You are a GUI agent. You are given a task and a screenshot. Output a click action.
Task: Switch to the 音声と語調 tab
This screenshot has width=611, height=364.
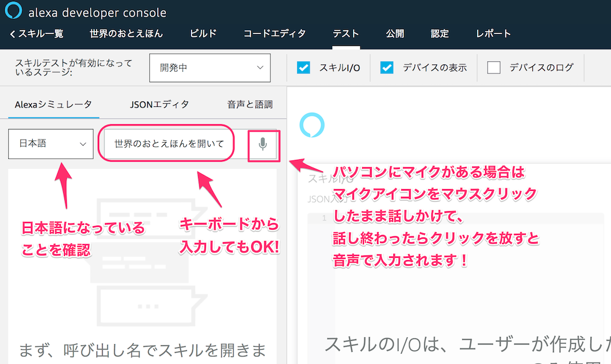click(250, 104)
